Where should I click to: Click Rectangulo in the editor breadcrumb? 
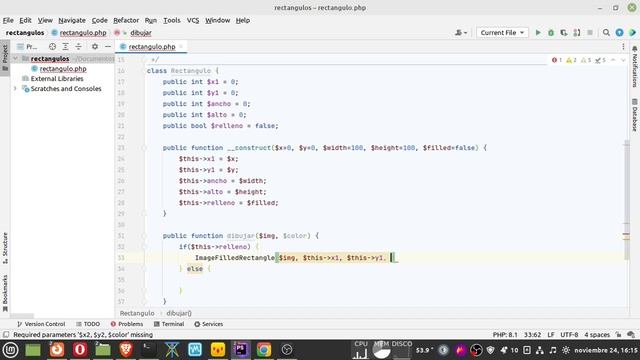point(137,313)
